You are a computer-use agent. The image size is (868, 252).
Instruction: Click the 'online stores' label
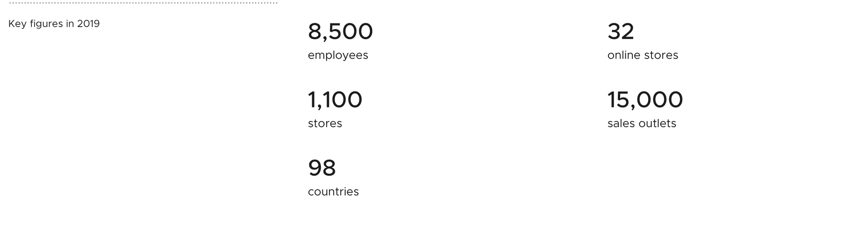point(643,55)
